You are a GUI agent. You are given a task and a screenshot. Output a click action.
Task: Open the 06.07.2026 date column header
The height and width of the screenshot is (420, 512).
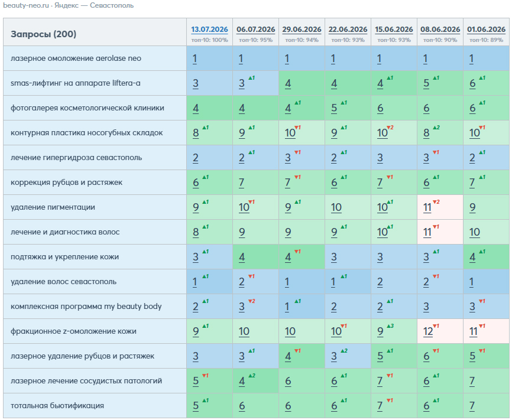[255, 30]
